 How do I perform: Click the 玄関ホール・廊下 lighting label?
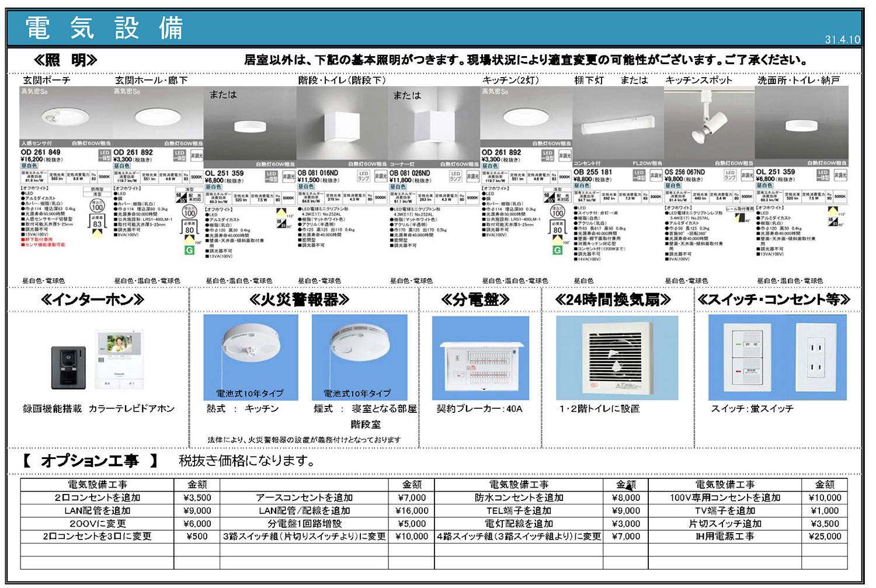pyautogui.click(x=151, y=80)
